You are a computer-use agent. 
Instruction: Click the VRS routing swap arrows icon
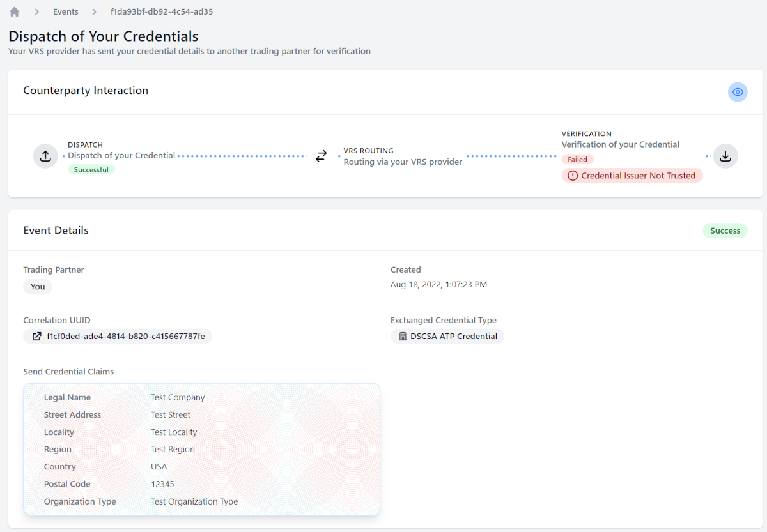click(x=322, y=156)
